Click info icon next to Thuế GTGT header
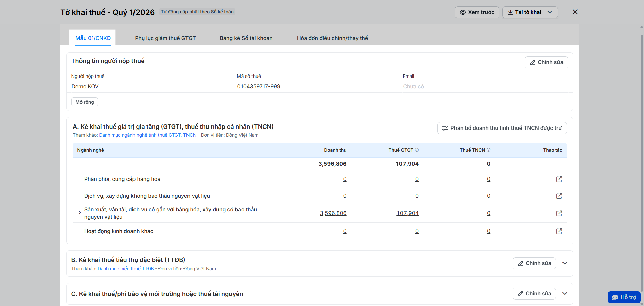This screenshot has width=644, height=306. pyautogui.click(x=417, y=150)
